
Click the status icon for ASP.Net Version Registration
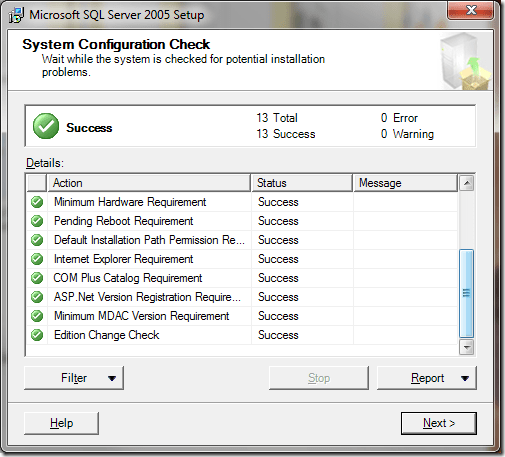click(37, 297)
